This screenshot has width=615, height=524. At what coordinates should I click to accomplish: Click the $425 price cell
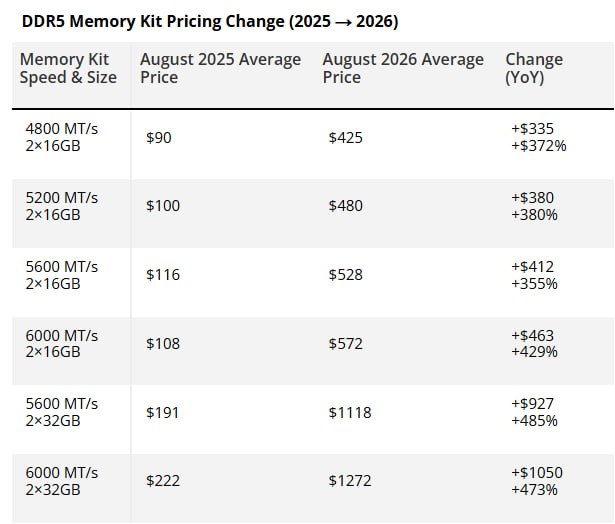(x=346, y=138)
